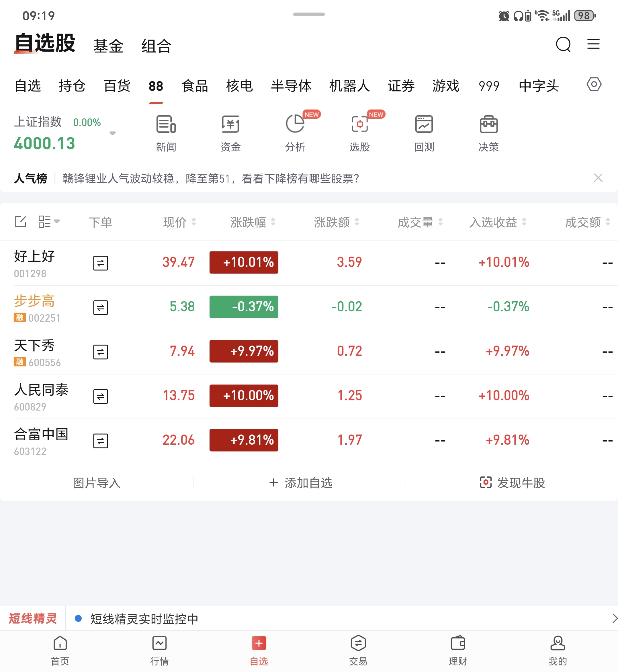Screen dimensions: 618x672
Task: Open the search magnifier icon
Action: click(563, 44)
